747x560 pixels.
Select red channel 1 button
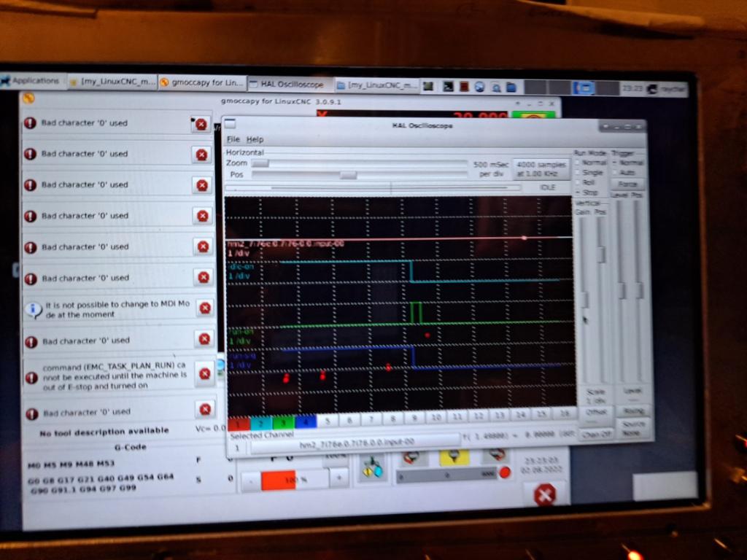tap(239, 424)
